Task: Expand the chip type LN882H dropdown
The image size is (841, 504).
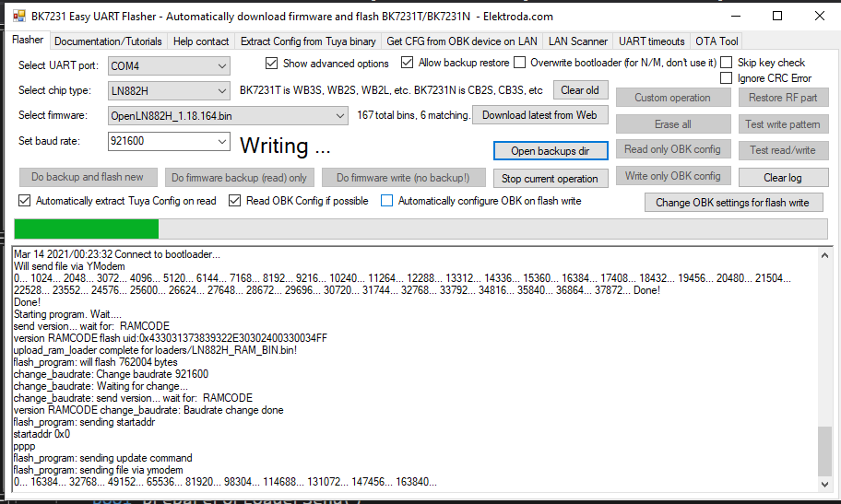Action: click(x=222, y=91)
